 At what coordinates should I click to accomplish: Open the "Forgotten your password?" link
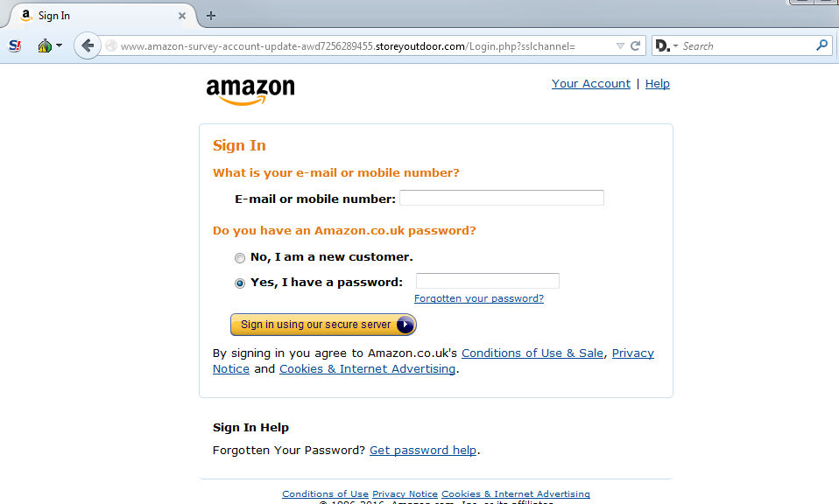pyautogui.click(x=479, y=298)
